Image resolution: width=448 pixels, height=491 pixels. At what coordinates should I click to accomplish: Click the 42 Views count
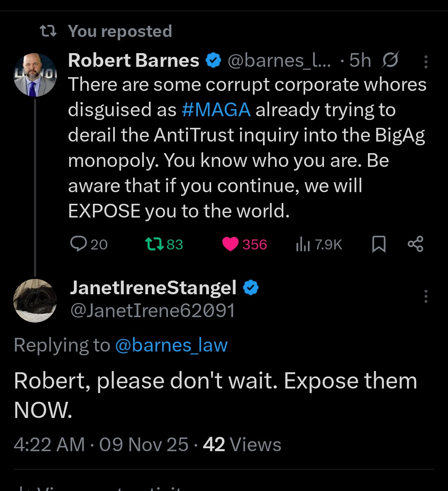pos(242,445)
